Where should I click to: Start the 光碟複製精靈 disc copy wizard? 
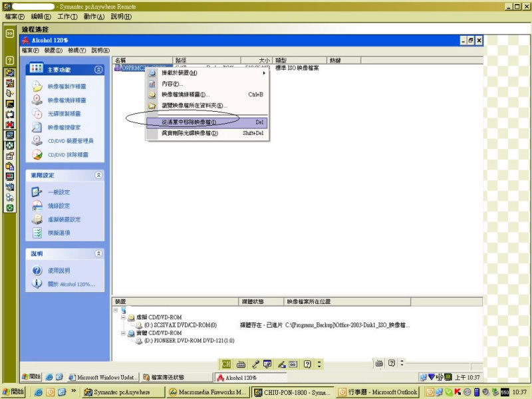pos(64,114)
